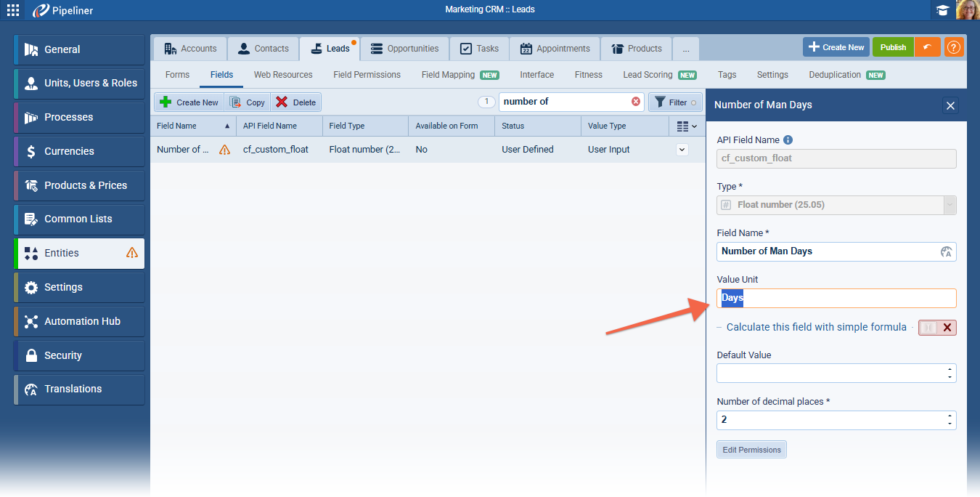Viewport: 980px width, 497px height.
Task: Click the orange question mark help icon
Action: click(954, 47)
